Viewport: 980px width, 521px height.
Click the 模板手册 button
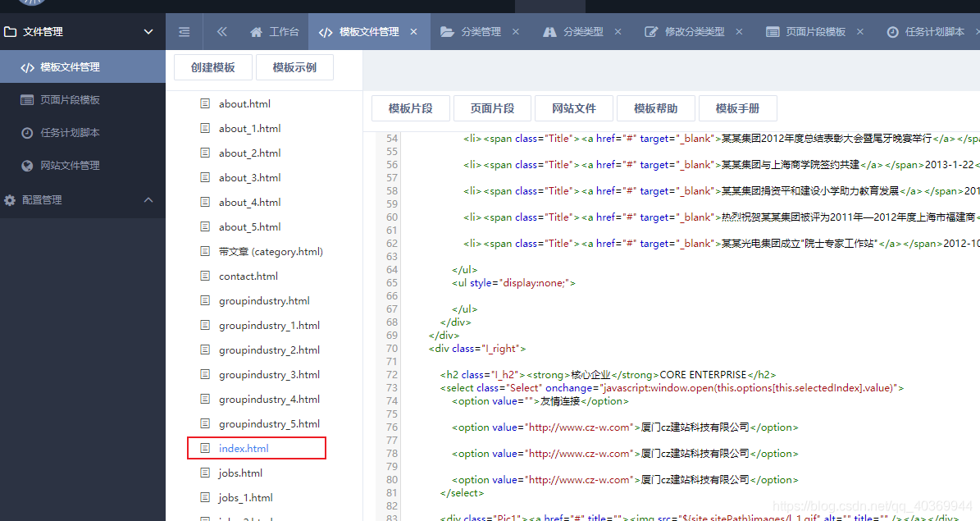click(737, 108)
